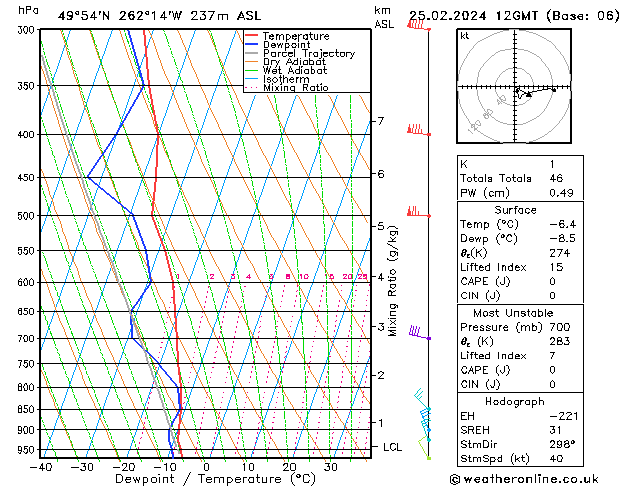
Task: Click the grey parcel trajectory swatch in legend
Action: [x=251, y=53]
